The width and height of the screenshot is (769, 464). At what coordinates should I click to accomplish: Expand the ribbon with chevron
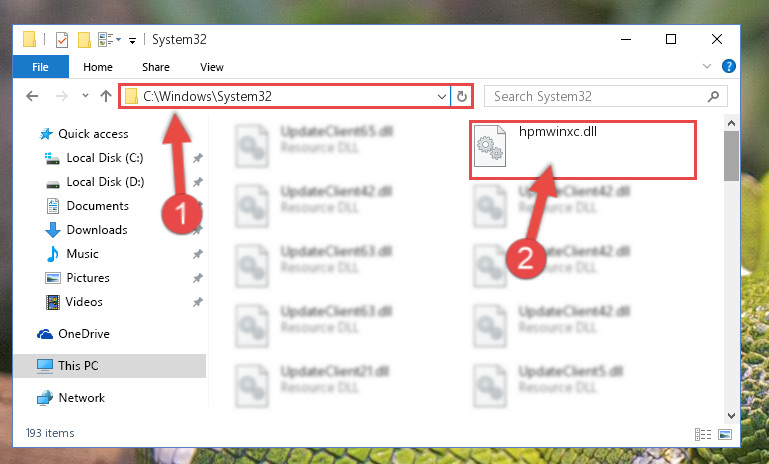pyautogui.click(x=707, y=66)
